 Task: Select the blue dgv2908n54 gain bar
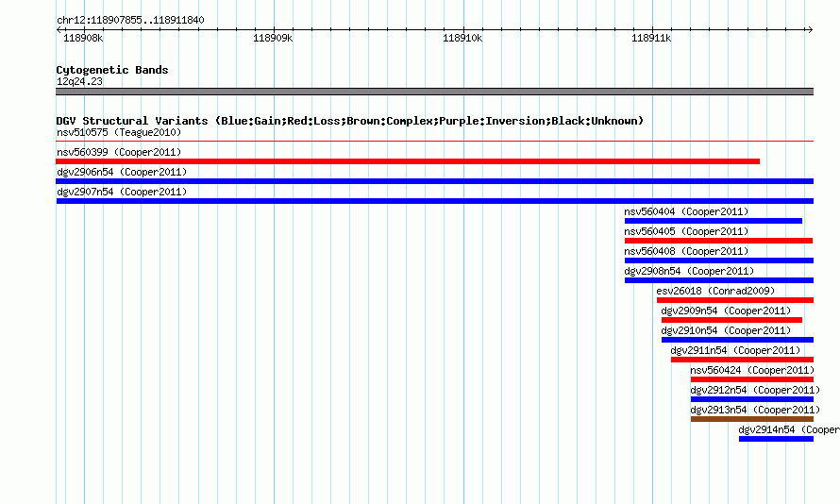719,280
